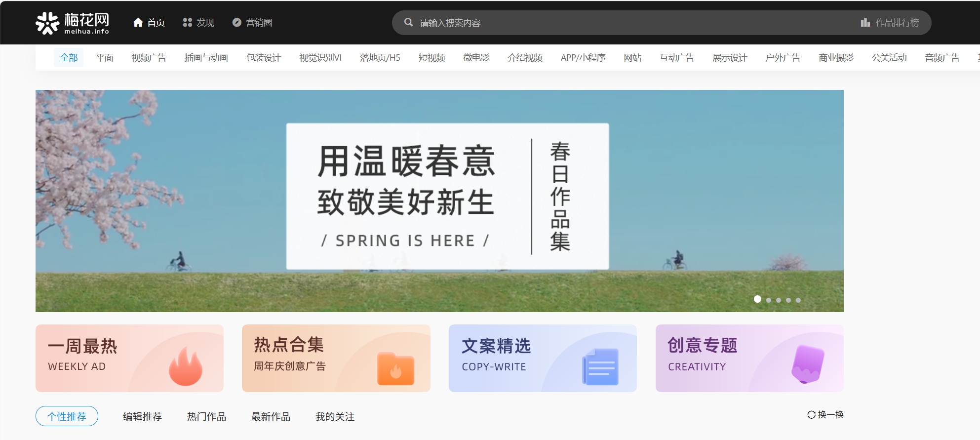Open the 热点合集 周年庆创意广告 card

(336, 358)
